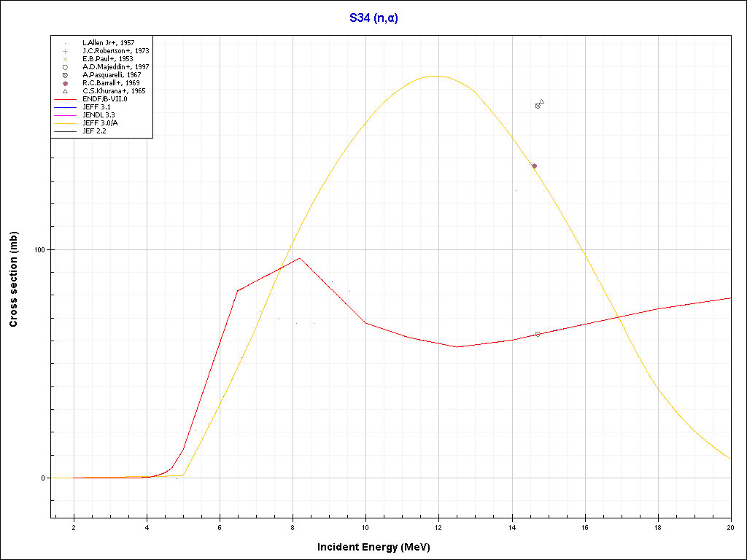Click the S34 (n,α) chart title

tap(373, 18)
